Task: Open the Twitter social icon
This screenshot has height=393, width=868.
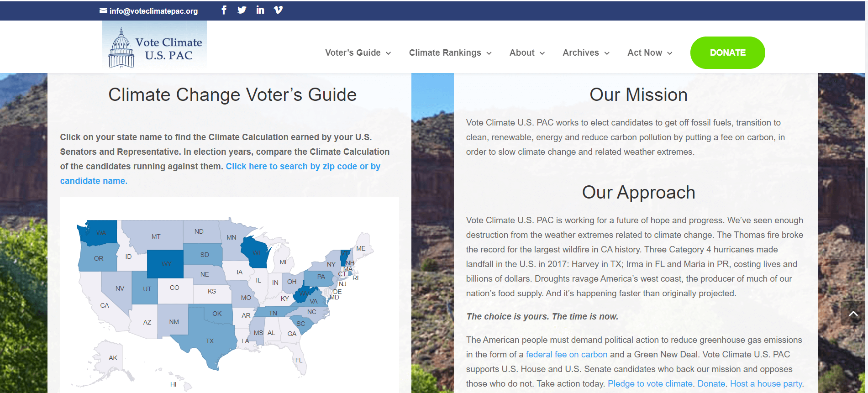Action: pyautogui.click(x=242, y=10)
